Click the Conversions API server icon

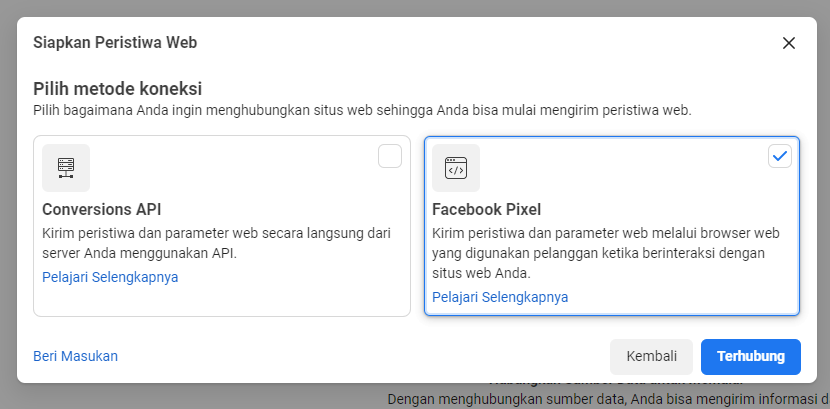coord(66,168)
